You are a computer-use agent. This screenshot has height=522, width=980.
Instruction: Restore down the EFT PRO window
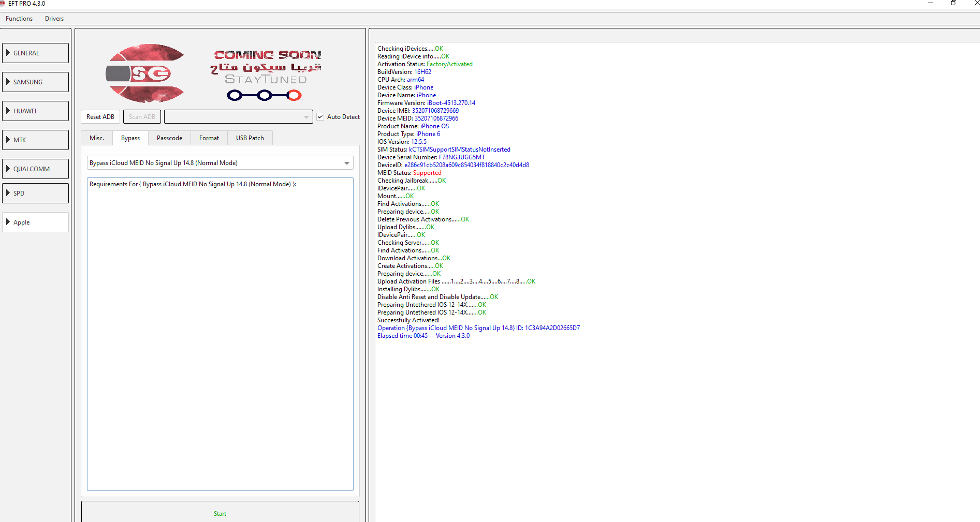pos(954,3)
